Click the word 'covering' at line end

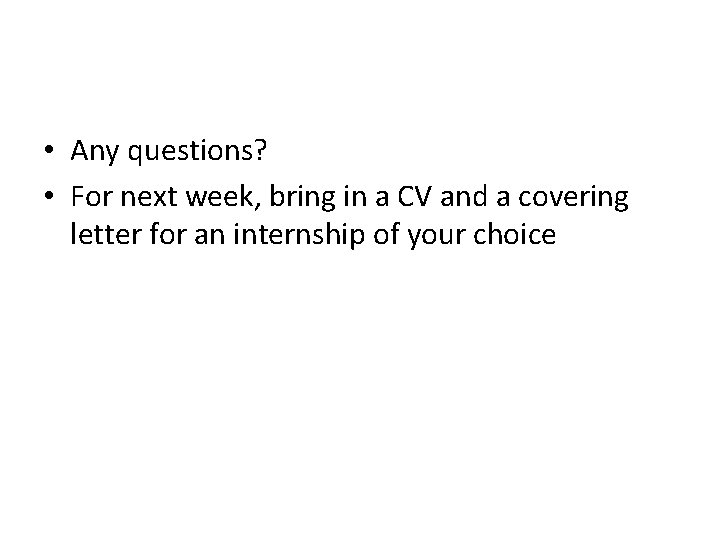point(574,198)
